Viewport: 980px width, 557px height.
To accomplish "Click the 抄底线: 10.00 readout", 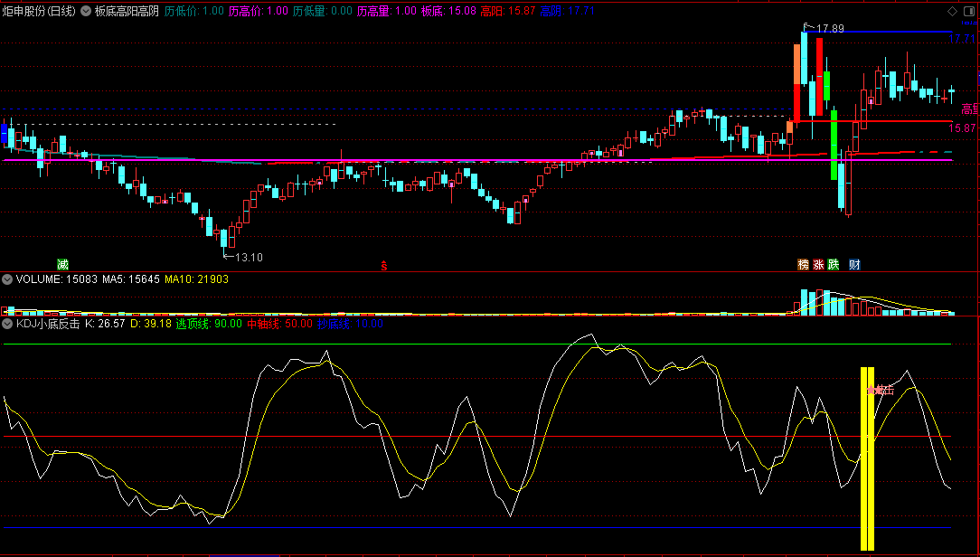I will (x=350, y=324).
